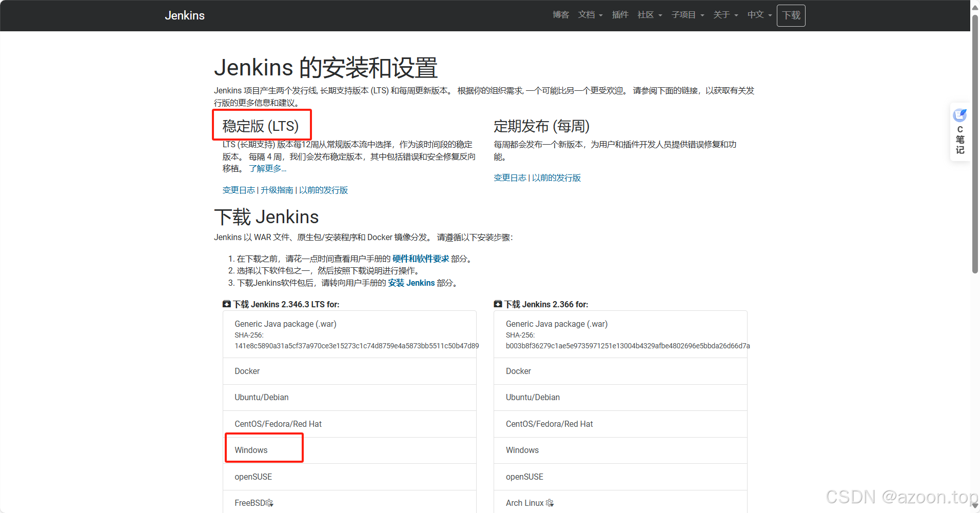The width and height of the screenshot is (980, 513).
Task: Expand the 社区 dropdown menu
Action: [650, 15]
